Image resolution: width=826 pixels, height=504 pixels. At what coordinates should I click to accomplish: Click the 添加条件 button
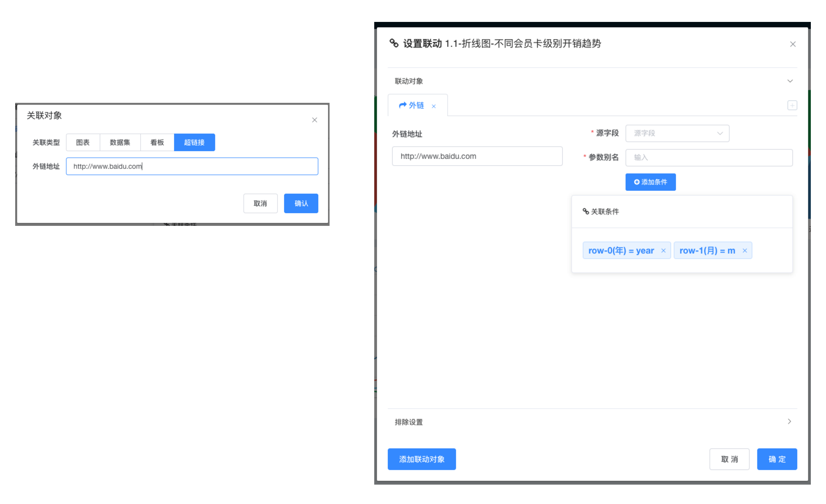(650, 182)
